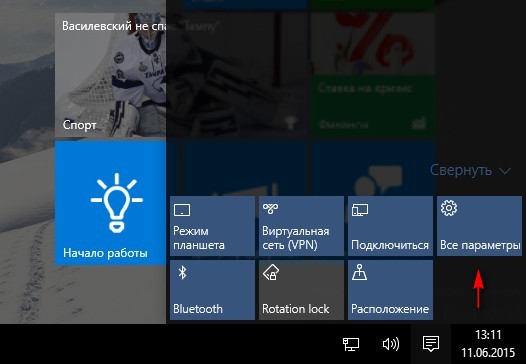This screenshot has width=526, height=364.
Task: Open Все параметры settings tile
Action: point(479,226)
